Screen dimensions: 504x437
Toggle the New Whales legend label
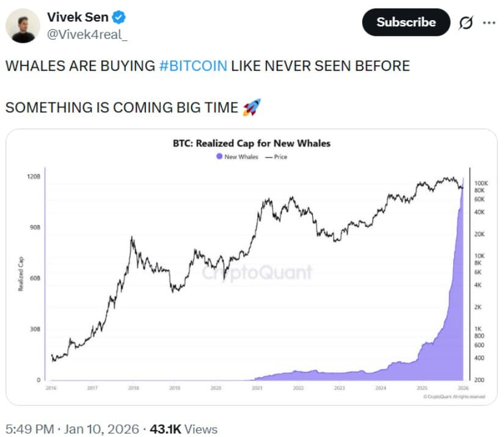coord(239,157)
